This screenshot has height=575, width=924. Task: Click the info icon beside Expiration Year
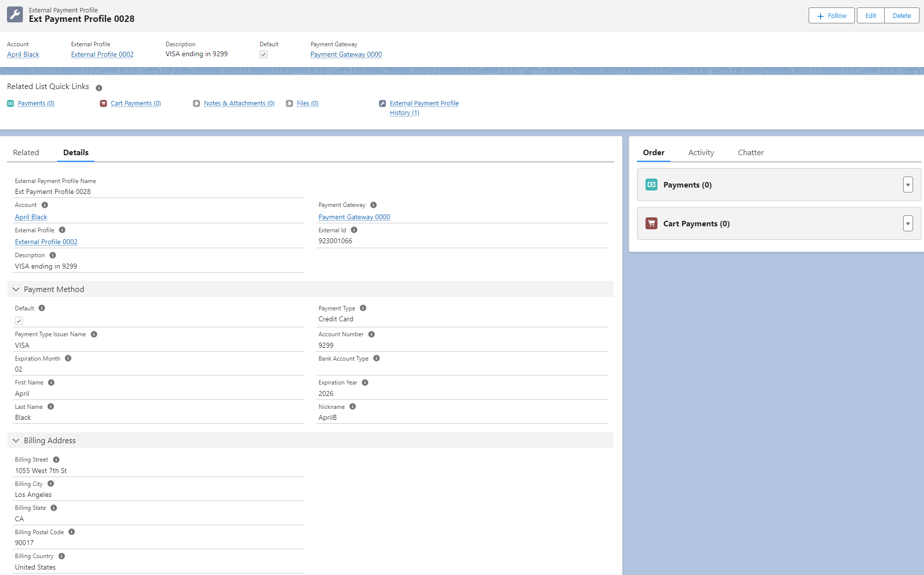coord(365,383)
